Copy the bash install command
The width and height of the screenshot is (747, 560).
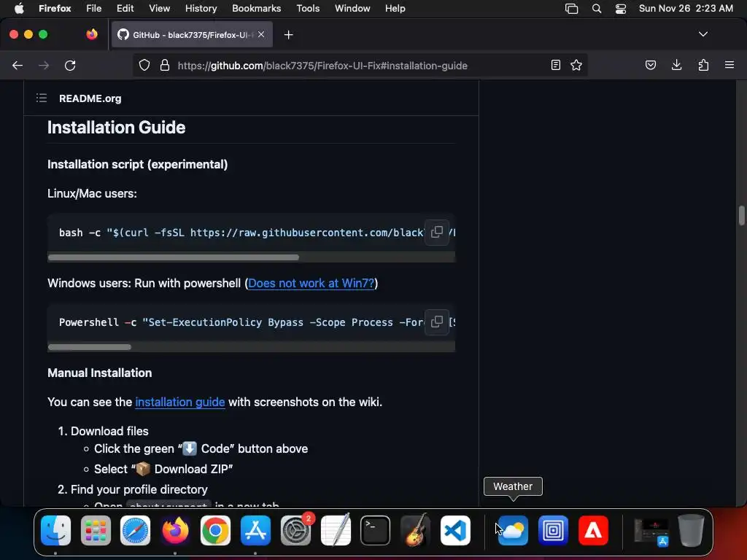click(x=437, y=233)
